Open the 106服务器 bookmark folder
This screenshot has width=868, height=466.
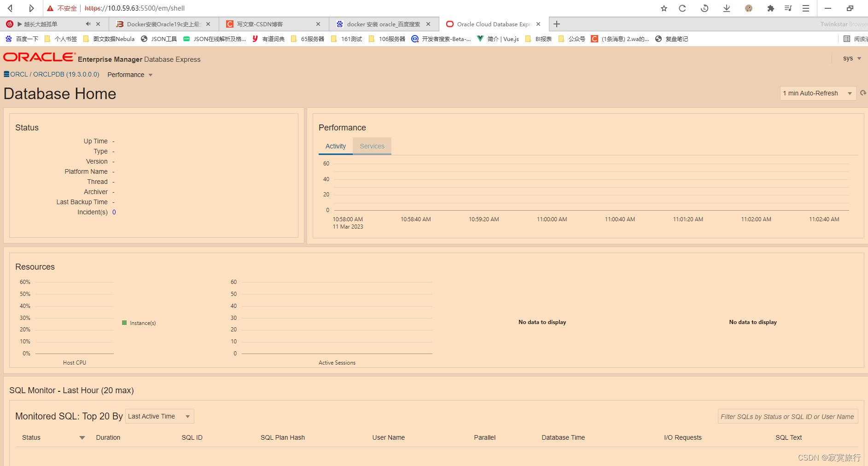click(387, 39)
